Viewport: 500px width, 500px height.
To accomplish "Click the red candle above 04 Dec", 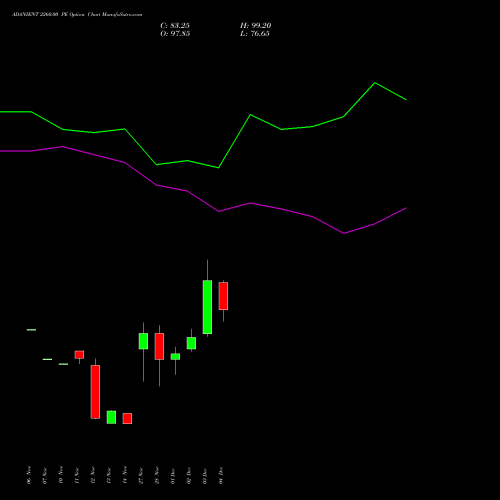I will [x=223, y=296].
